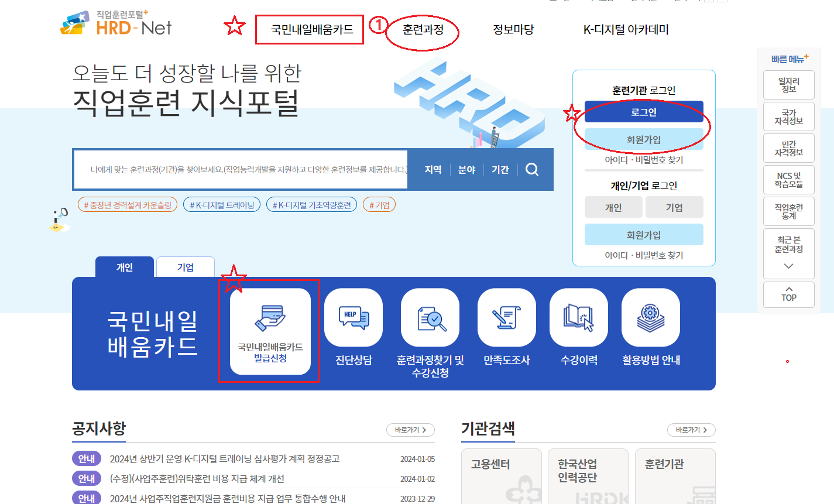834x504 pixels.
Task: Open the 훈련기관 agency card
Action: coord(675,476)
